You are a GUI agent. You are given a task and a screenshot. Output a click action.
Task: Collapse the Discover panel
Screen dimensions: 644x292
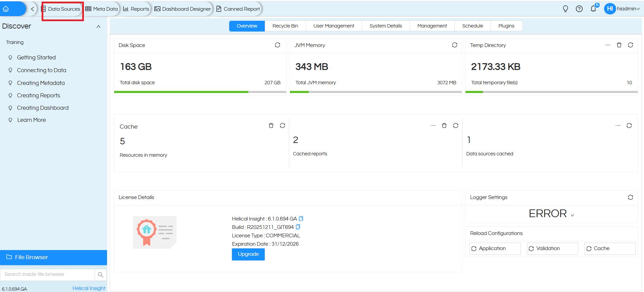pos(98,27)
